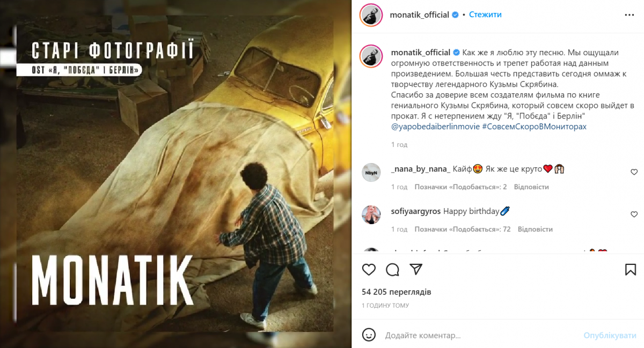Open the comment bubble icon
This screenshot has width=644, height=348.
[x=392, y=269]
